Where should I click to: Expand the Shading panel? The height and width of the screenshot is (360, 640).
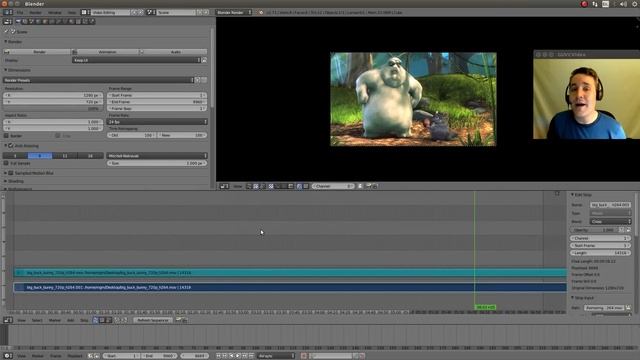click(x=14, y=181)
